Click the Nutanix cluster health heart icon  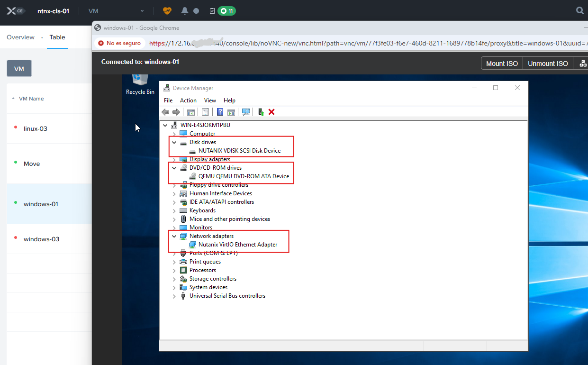click(167, 10)
